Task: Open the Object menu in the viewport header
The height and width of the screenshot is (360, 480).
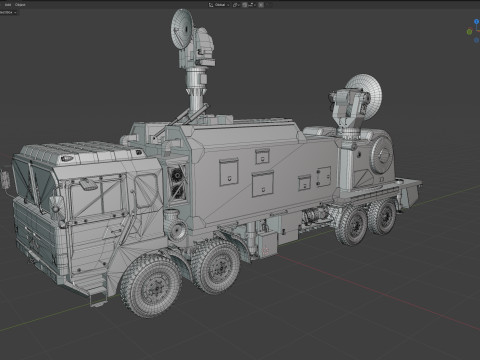Action: click(x=20, y=5)
